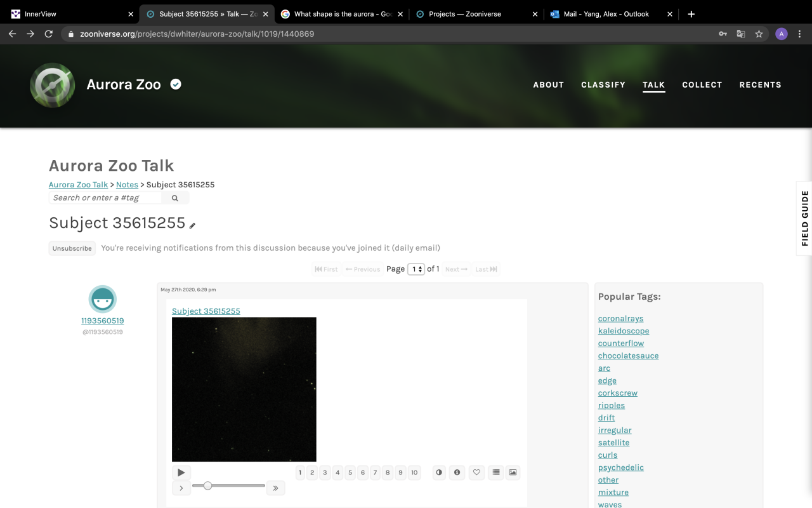The image size is (812, 508).
Task: Open the page number dropdown
Action: 416,269
